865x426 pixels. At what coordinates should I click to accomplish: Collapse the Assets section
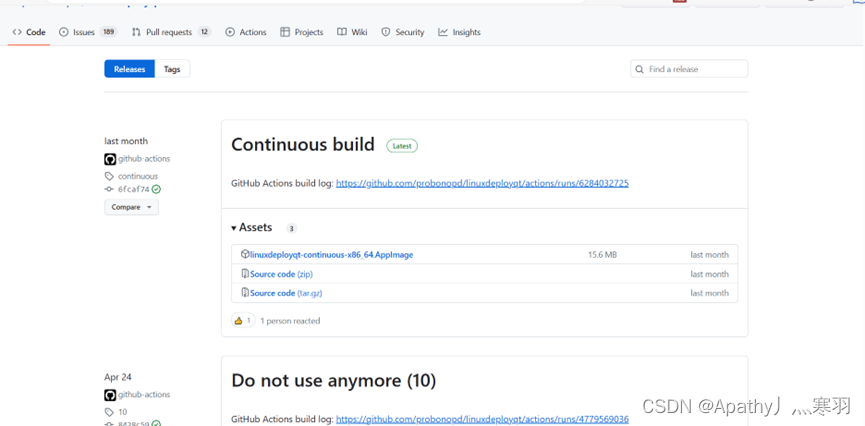(252, 227)
